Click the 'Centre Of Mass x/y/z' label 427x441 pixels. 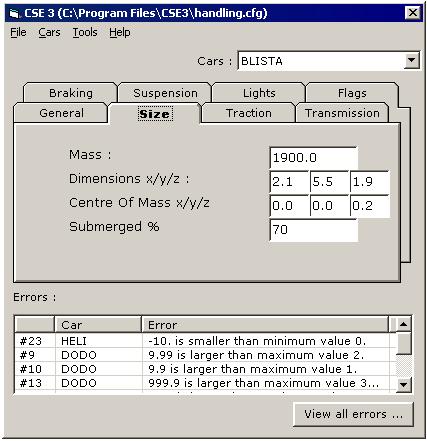pyautogui.click(x=139, y=203)
